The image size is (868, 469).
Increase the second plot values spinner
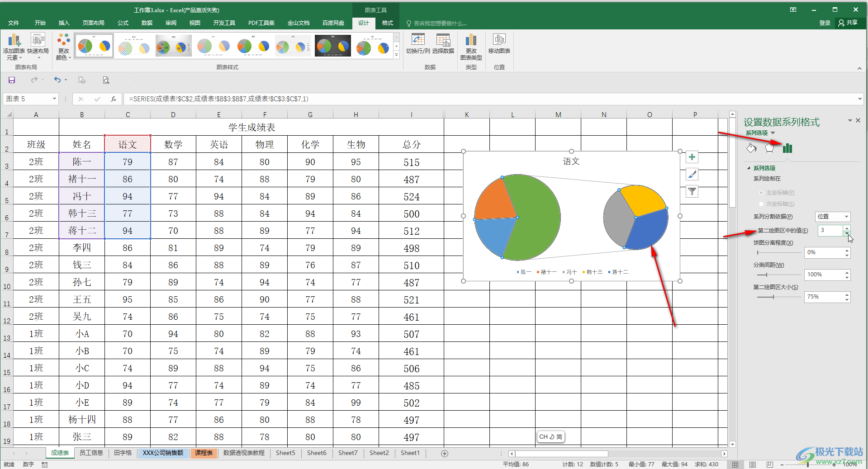point(847,228)
